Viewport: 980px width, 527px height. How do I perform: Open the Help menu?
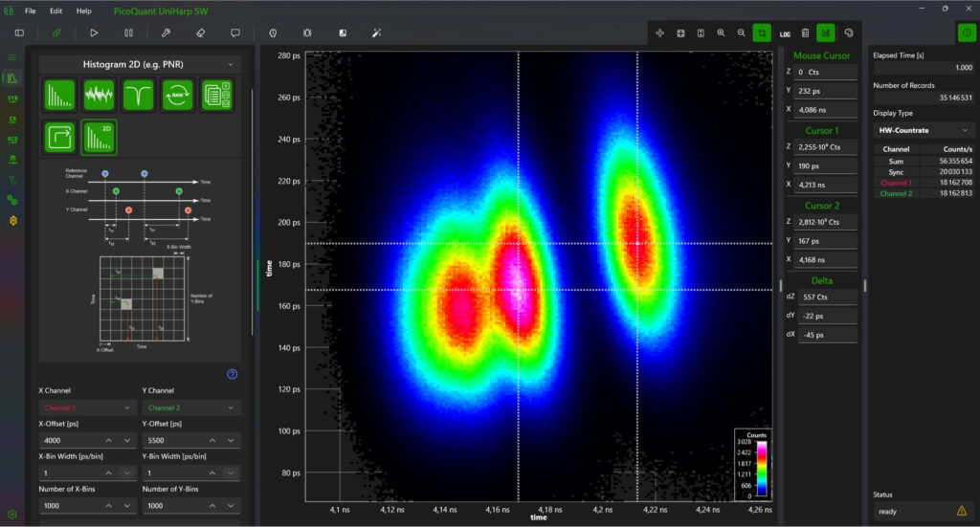(x=84, y=11)
